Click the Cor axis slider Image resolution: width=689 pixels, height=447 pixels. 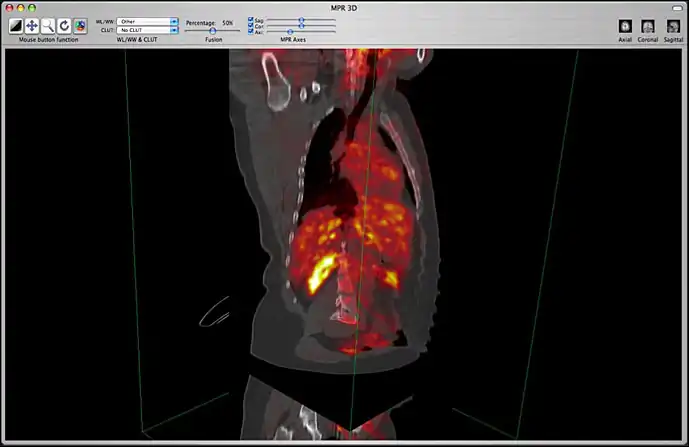click(300, 25)
